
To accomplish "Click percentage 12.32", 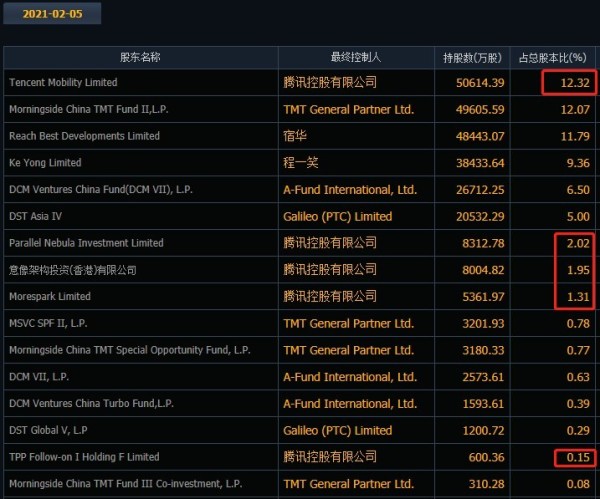I will coord(575,83).
